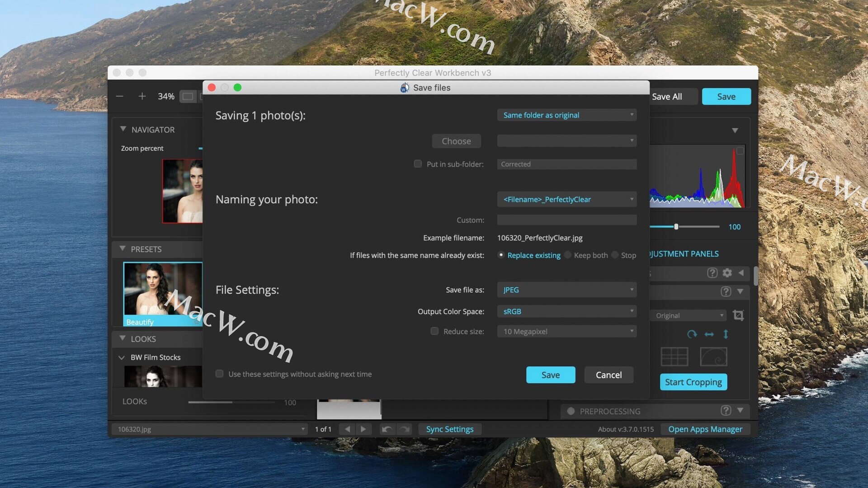
Task: Open the Original crop ratio dropdown
Action: (689, 315)
